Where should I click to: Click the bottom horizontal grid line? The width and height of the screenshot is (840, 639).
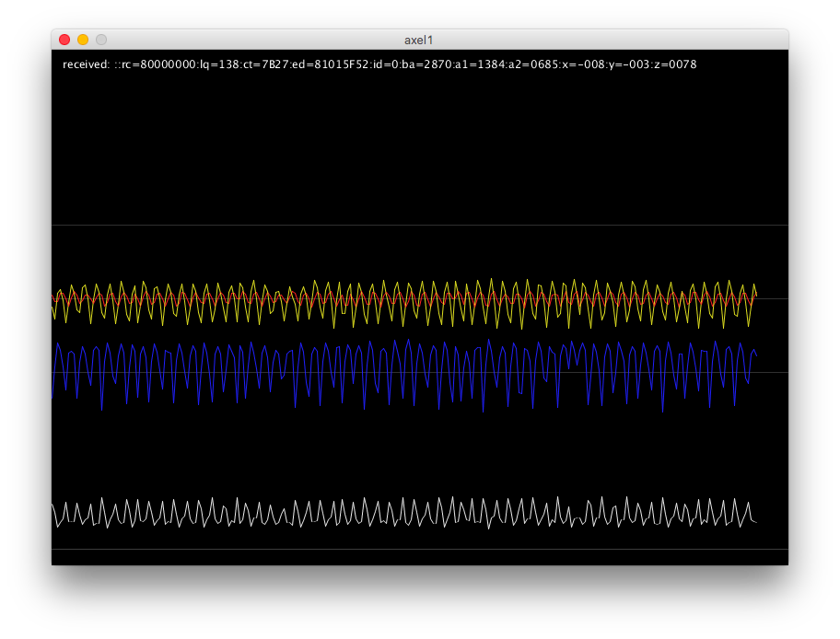tap(419, 549)
